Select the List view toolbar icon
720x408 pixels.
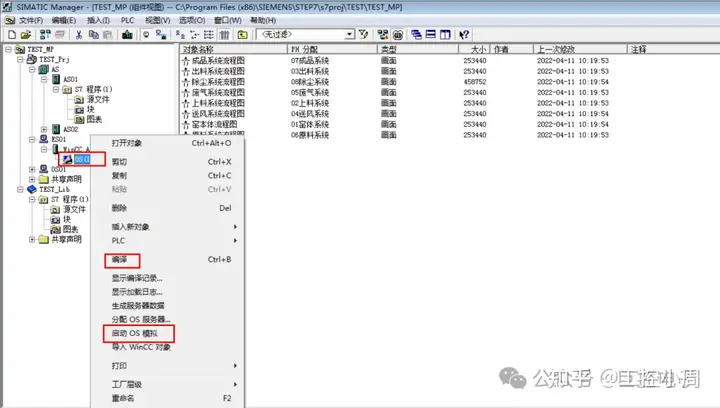(209, 34)
